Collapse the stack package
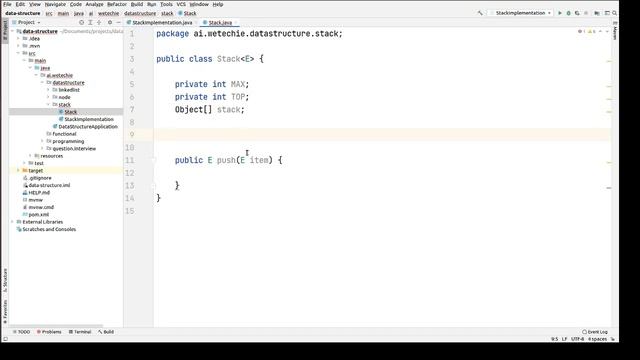Viewport: 640px width, 360px height. pyautogui.click(x=48, y=104)
